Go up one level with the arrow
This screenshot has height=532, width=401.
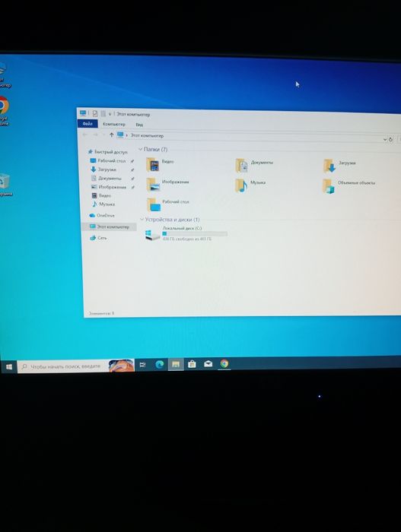pyautogui.click(x=111, y=135)
